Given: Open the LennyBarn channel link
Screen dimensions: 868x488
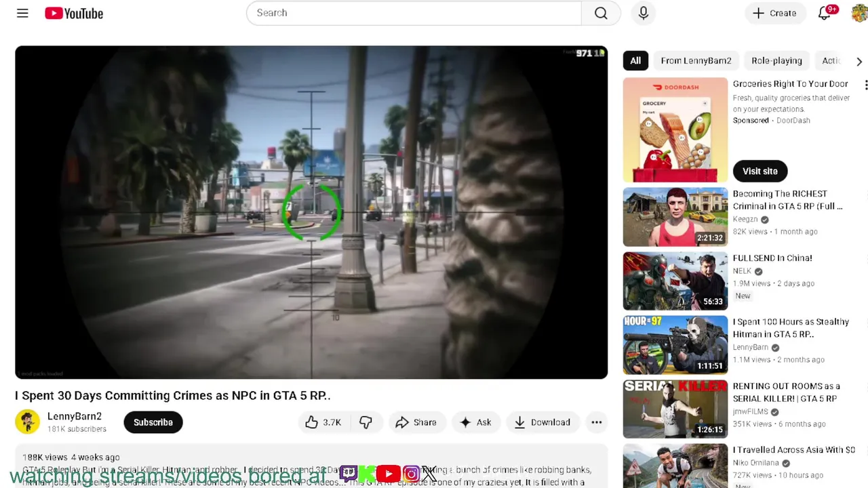Looking at the screenshot, I should pyautogui.click(x=750, y=348).
